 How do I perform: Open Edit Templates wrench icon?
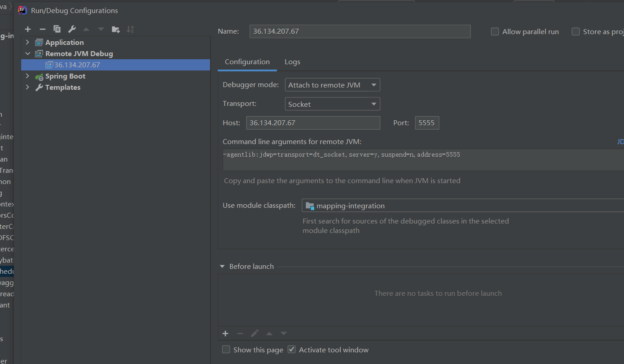[x=72, y=29]
